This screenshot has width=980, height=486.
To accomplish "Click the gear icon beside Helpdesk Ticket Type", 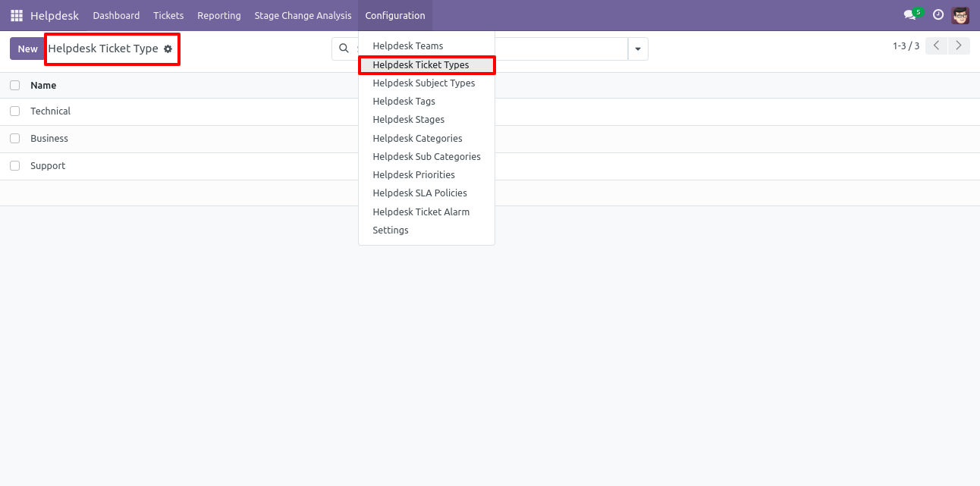I will pyautogui.click(x=168, y=49).
